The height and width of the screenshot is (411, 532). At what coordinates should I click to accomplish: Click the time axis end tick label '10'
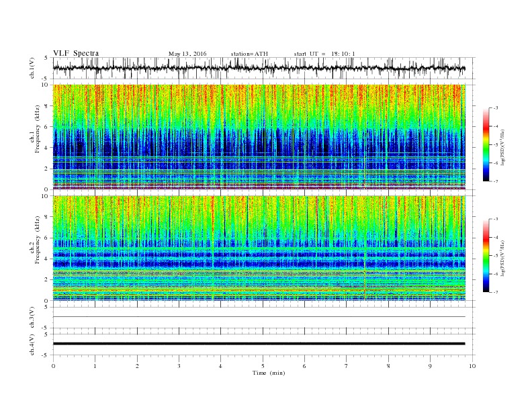point(472,366)
